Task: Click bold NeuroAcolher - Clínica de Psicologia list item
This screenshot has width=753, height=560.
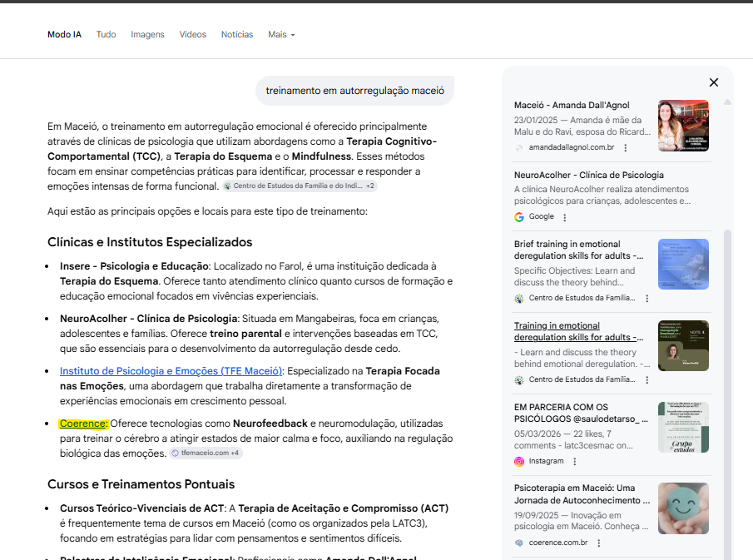Action: point(148,319)
